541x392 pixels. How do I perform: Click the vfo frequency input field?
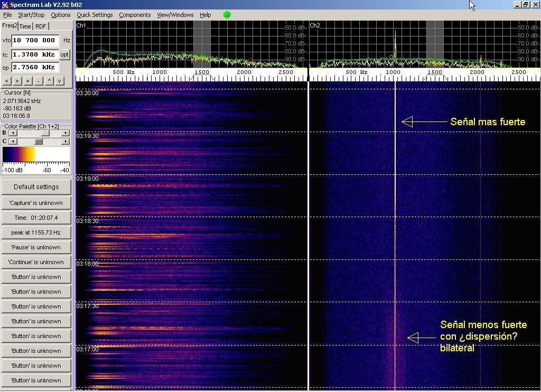coord(34,40)
